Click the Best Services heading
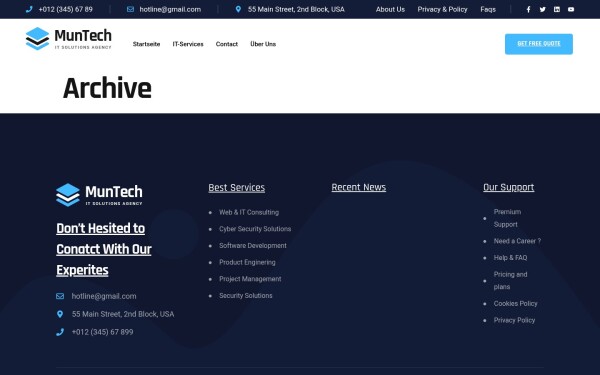This screenshot has width=600, height=375. (x=236, y=188)
